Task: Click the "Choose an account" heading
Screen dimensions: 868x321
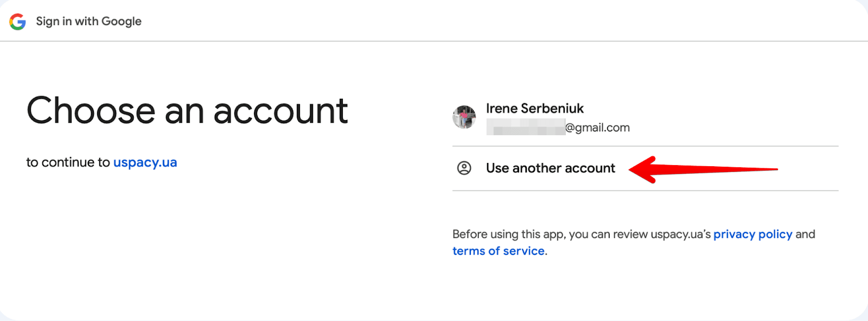Action: click(187, 111)
